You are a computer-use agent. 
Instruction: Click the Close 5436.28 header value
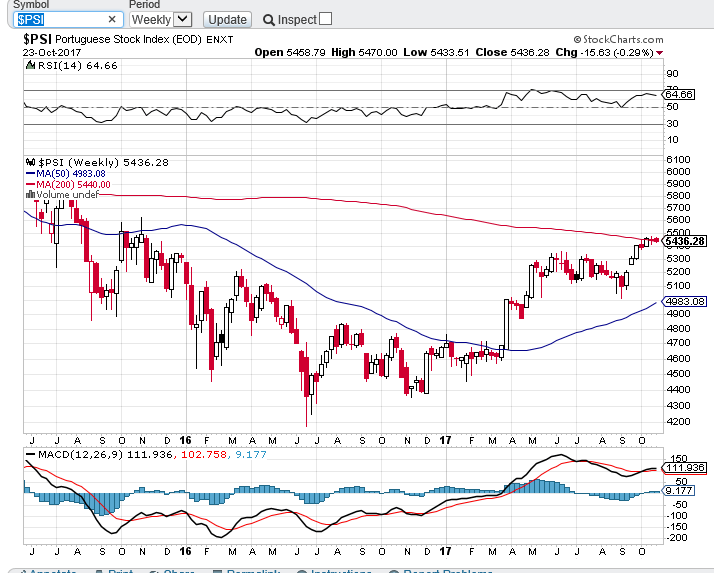pos(513,52)
